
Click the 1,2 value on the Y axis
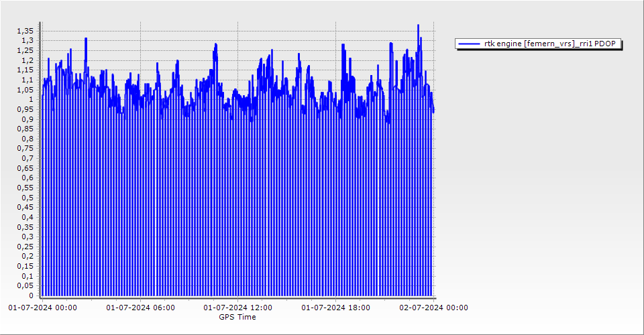[x=27, y=60]
